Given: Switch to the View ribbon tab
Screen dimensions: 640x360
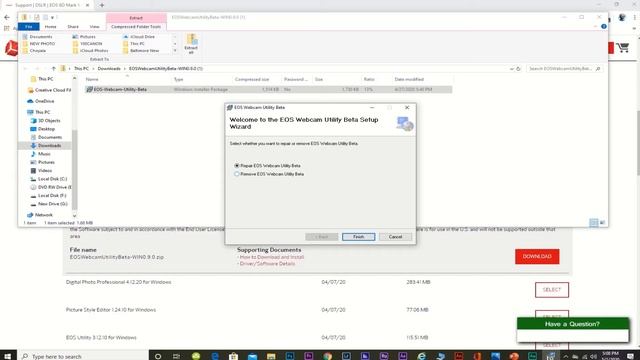Looking at the screenshot, I should (94, 27).
